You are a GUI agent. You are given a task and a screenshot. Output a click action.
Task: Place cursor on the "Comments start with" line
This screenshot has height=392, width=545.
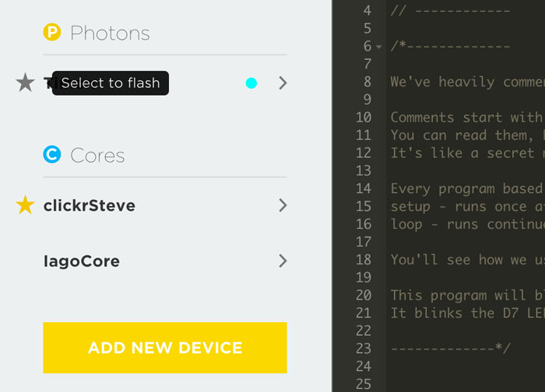coord(466,117)
